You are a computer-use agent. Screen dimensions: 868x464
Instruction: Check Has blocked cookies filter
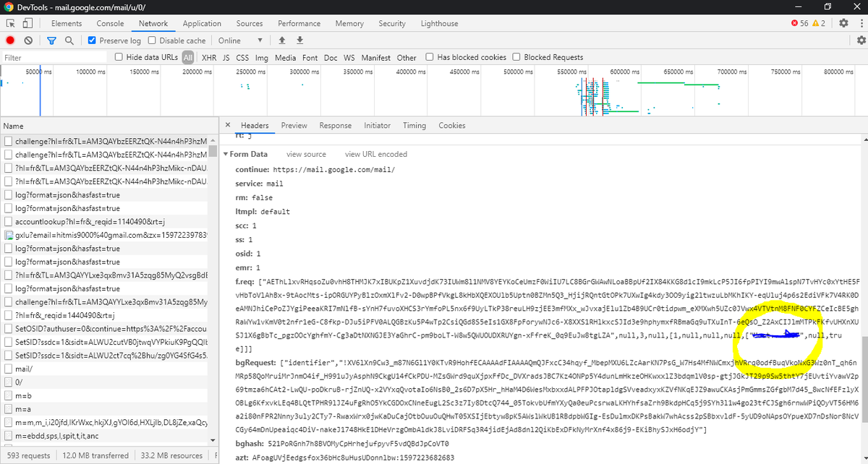(430, 57)
